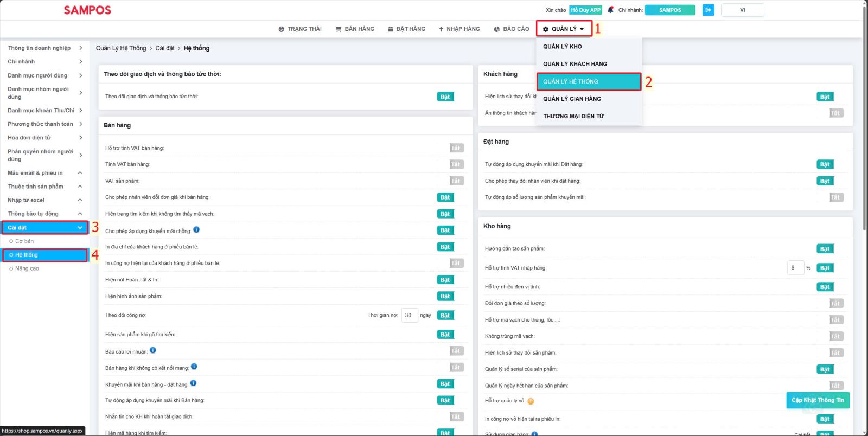Image resolution: width=868 pixels, height=436 pixels.
Task: Open the NHẬP HÀNG menu
Action: tap(459, 29)
